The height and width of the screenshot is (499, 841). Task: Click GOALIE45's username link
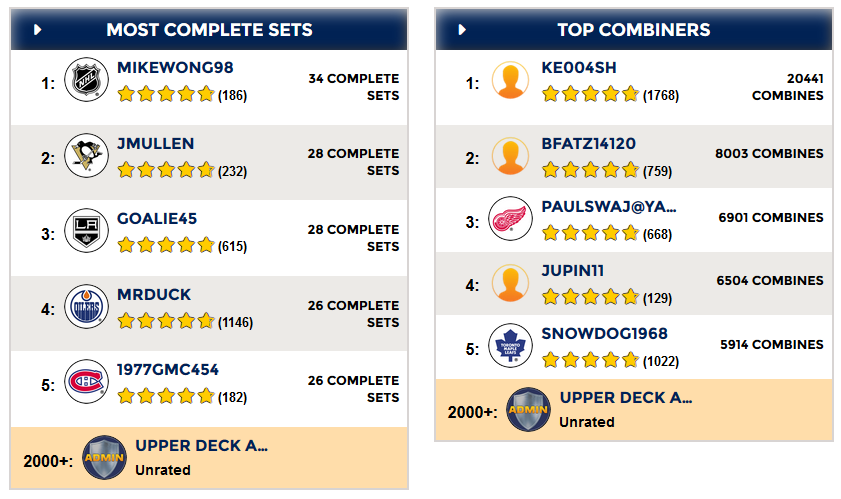coord(157,219)
